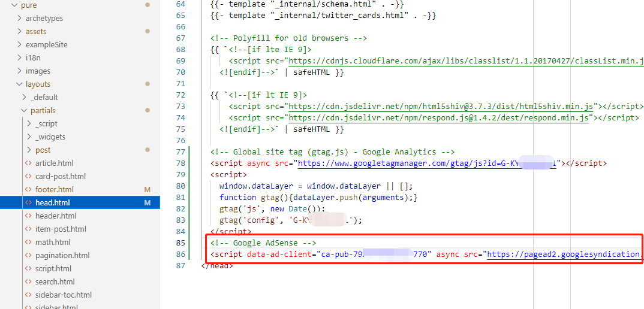Click HTML file icon beside search.html
The height and width of the screenshot is (309, 644).
click(28, 281)
